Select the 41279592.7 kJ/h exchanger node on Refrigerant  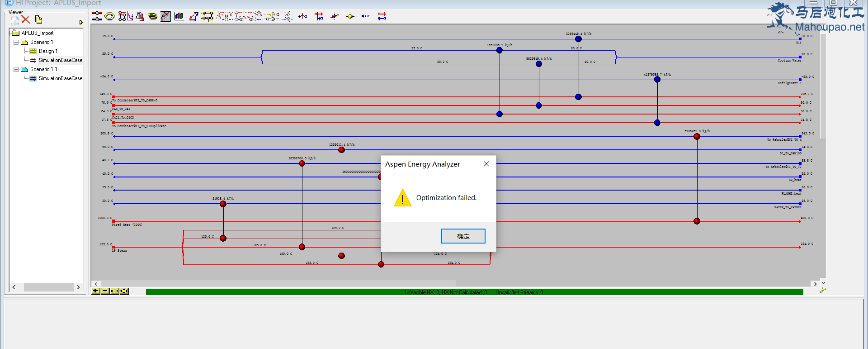[x=657, y=80]
